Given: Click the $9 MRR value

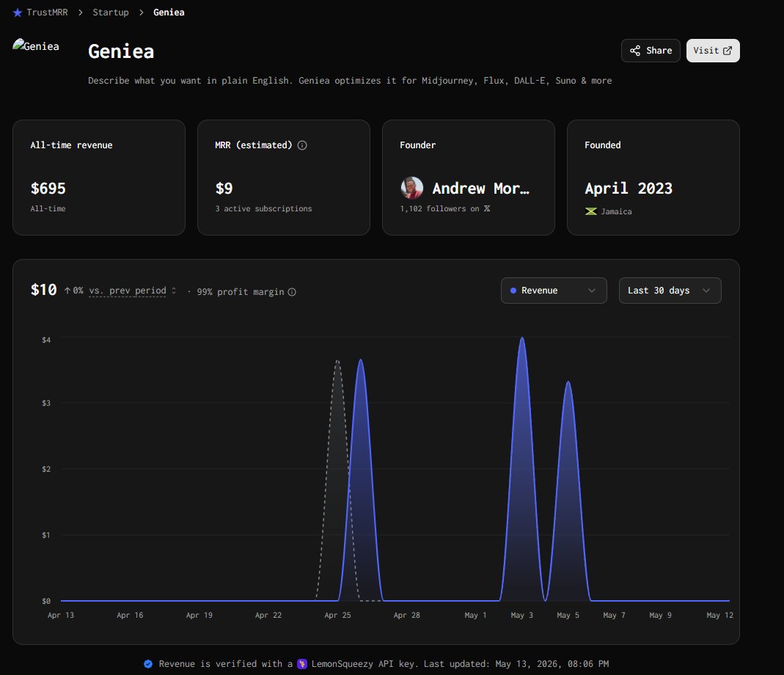Looking at the screenshot, I should click(224, 189).
